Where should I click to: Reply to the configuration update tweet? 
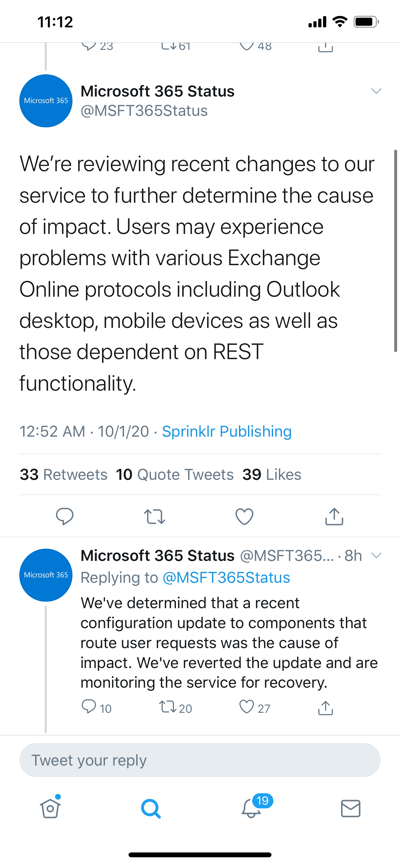click(96, 707)
